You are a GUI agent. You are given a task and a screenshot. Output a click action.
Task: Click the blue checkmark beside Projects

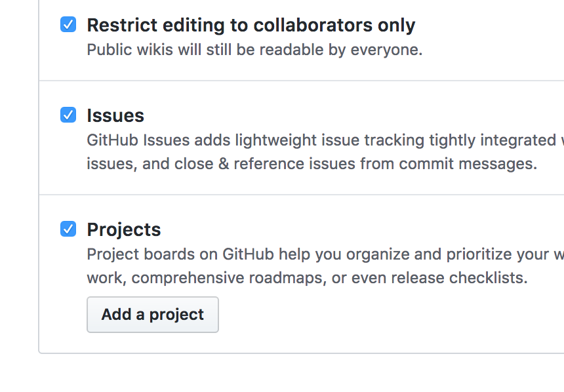(x=68, y=229)
